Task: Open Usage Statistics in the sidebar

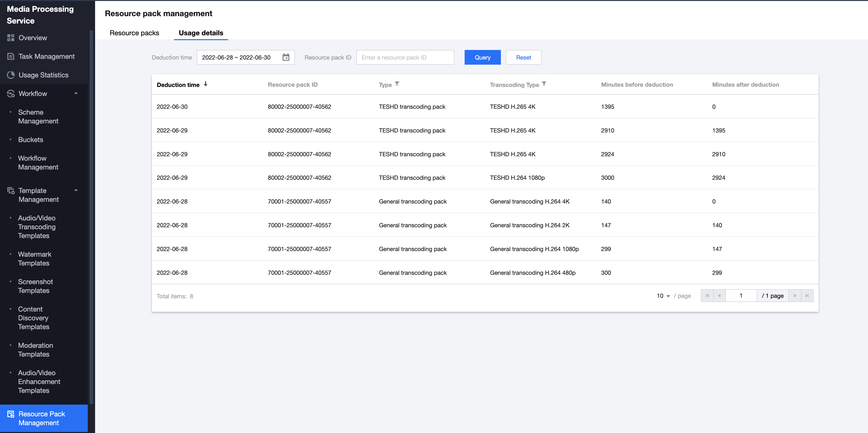Action: pos(43,75)
